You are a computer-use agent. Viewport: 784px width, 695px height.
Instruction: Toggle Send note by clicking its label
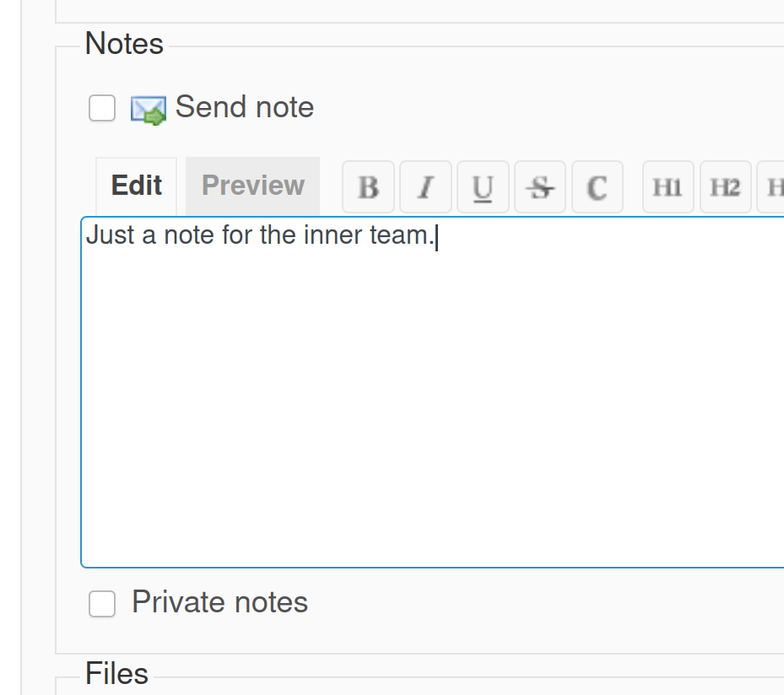tap(244, 107)
